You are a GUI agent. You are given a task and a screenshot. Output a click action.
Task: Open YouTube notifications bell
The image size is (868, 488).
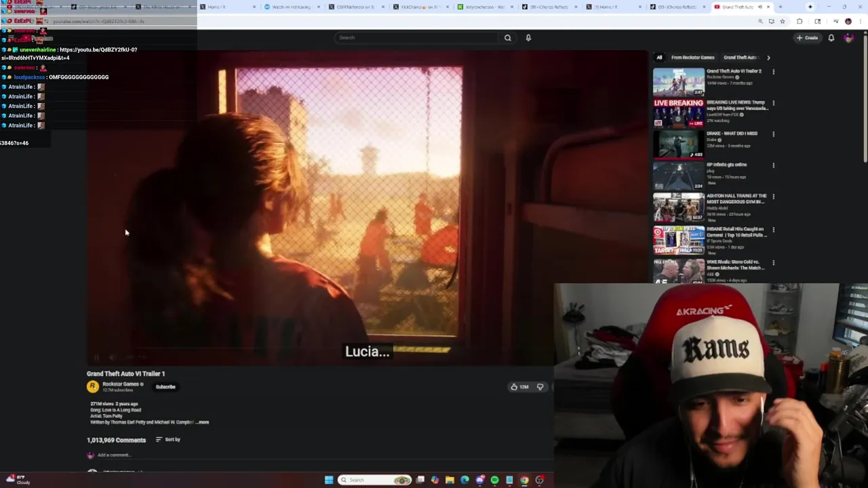[x=831, y=38]
